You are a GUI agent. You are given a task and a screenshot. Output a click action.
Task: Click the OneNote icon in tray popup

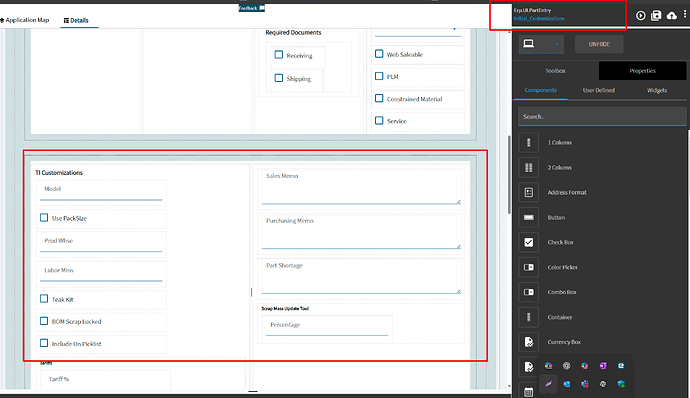[x=603, y=366]
